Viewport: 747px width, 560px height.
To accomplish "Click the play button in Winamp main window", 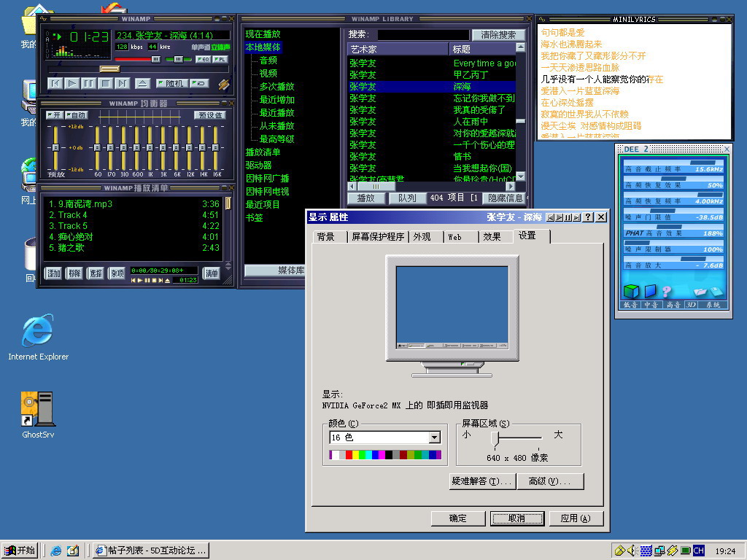I will click(72, 83).
